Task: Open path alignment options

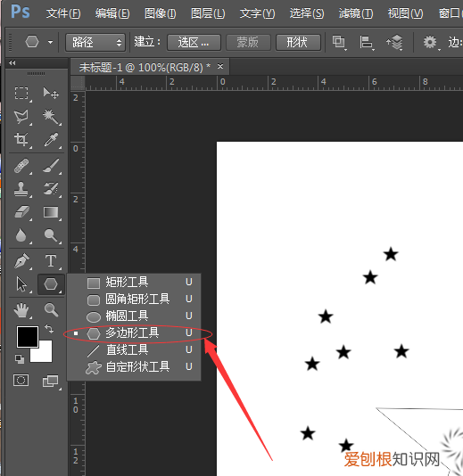Action: 366,42
